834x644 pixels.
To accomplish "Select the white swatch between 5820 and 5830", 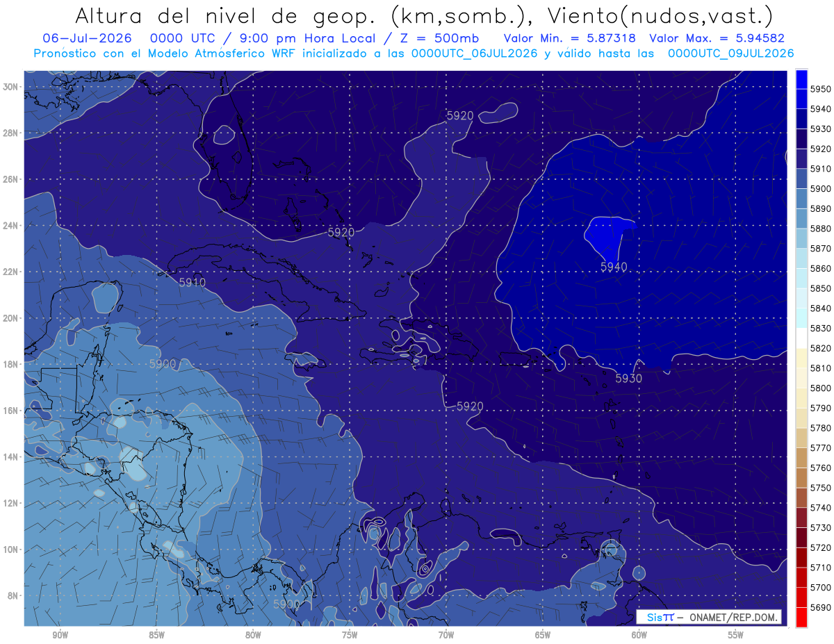I will [x=801, y=338].
